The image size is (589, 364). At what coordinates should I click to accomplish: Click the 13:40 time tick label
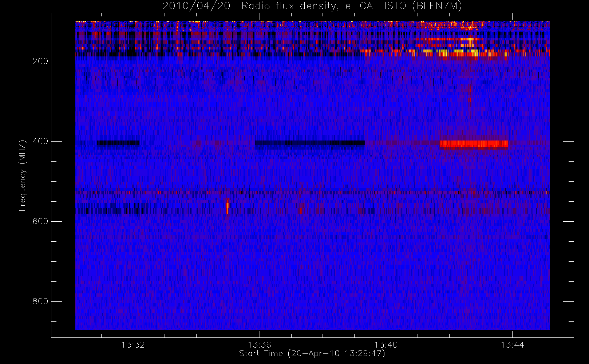click(386, 345)
